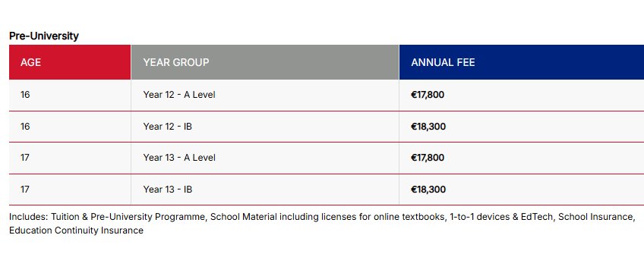Image resolution: width=644 pixels, height=279 pixels.
Task: Click the 'Education Continuity Insurance' text line
Action: [77, 230]
